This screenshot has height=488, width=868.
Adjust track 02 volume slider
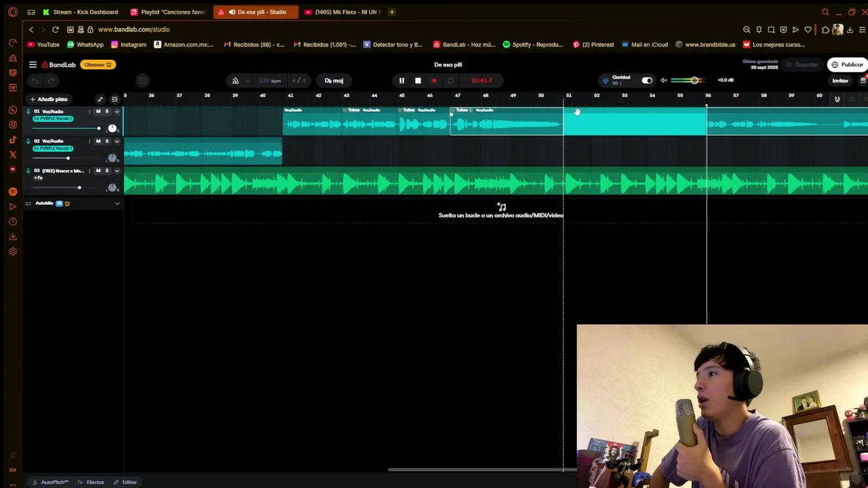(66, 158)
